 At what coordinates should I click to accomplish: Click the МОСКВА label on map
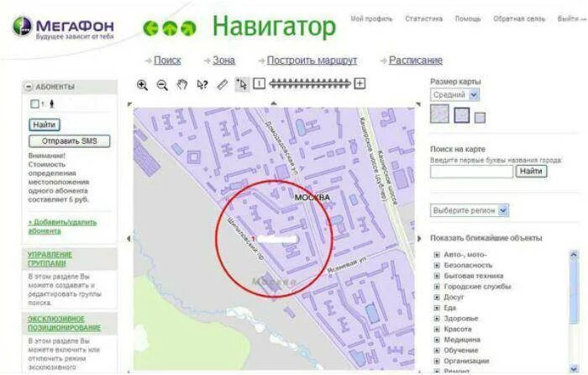pyautogui.click(x=312, y=198)
